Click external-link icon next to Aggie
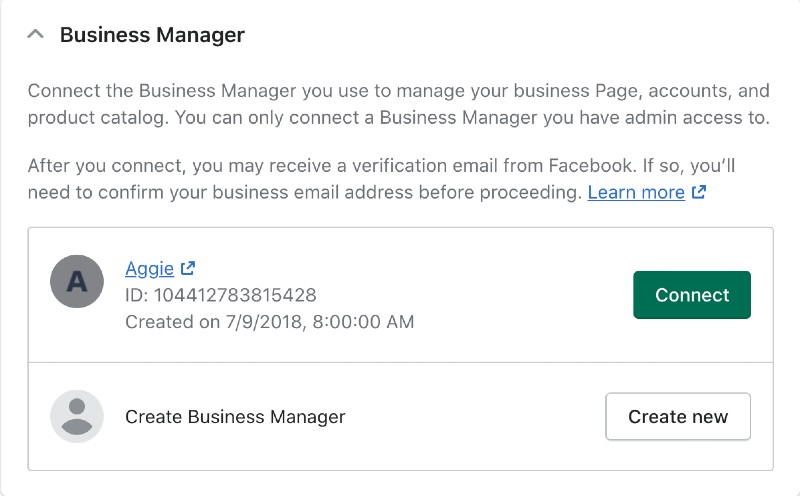 point(188,268)
